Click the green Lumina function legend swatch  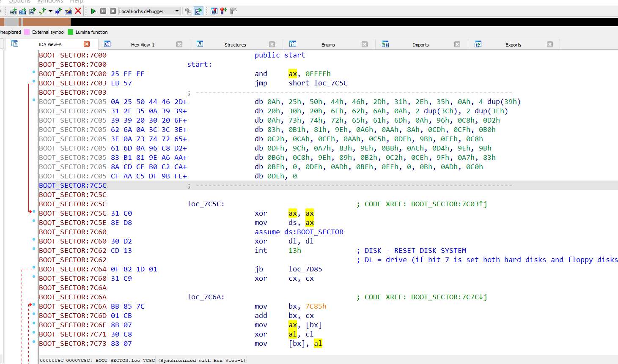click(x=70, y=32)
